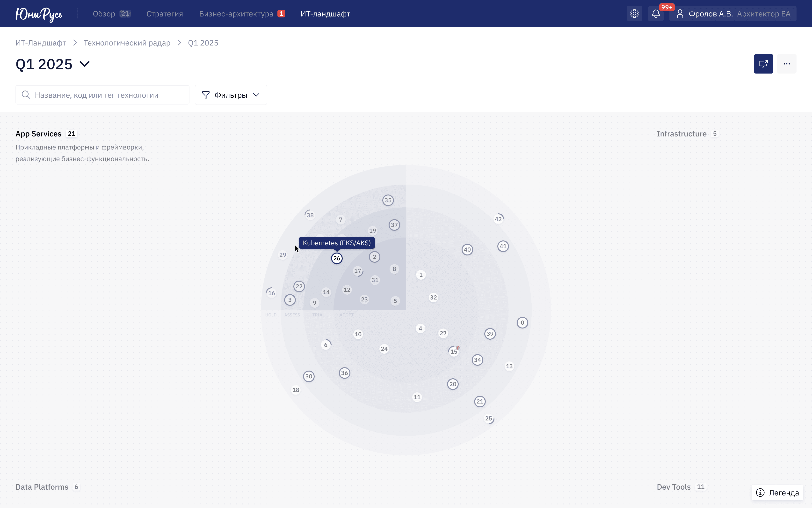This screenshot has width=812, height=508.
Task: Open the Бизнес-архитектура tab
Action: 242,14
